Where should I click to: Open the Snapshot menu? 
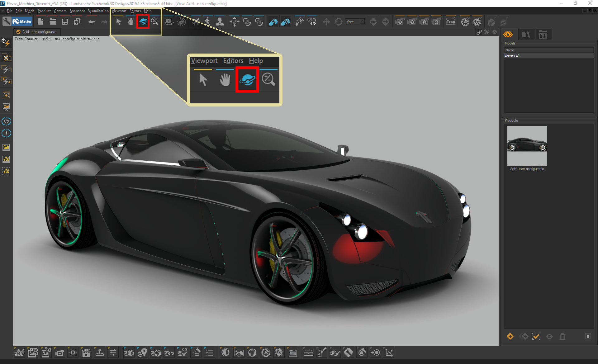[77, 11]
